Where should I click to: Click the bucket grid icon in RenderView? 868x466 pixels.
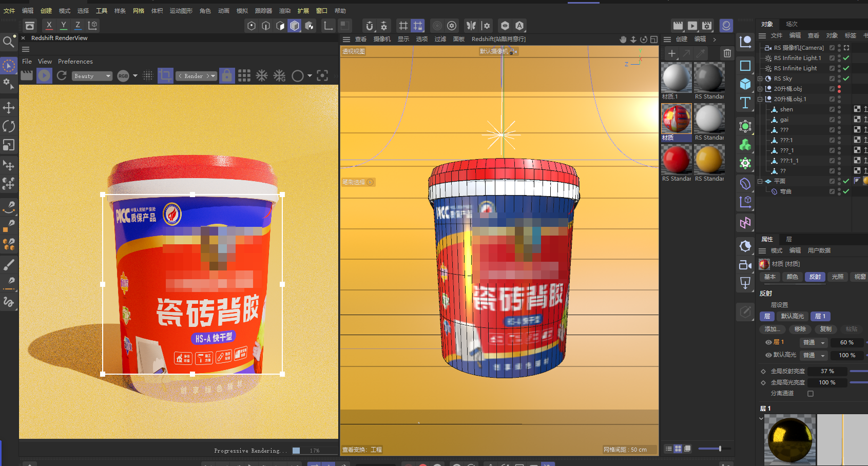244,76
